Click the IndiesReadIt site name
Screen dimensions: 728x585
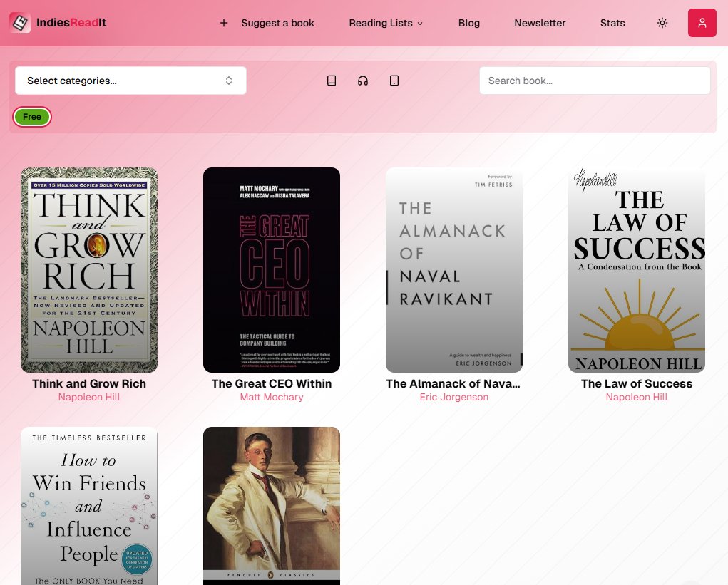point(71,23)
